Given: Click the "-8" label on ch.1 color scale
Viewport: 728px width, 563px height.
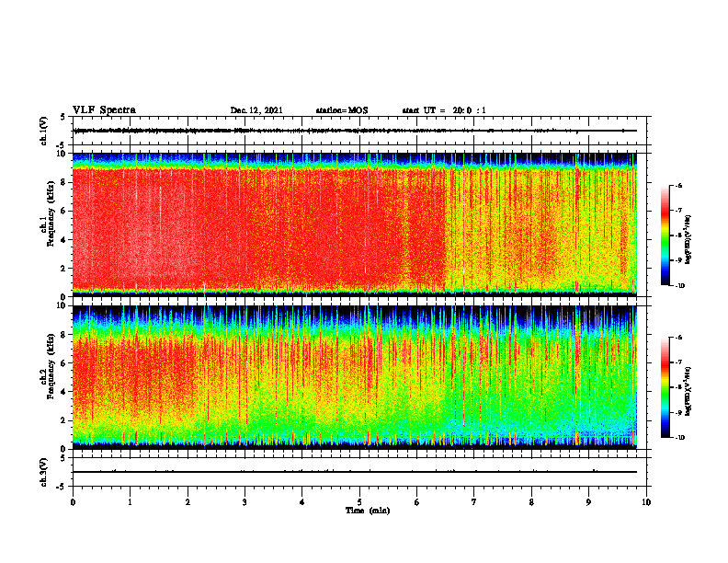Looking at the screenshot, I should click(x=678, y=236).
